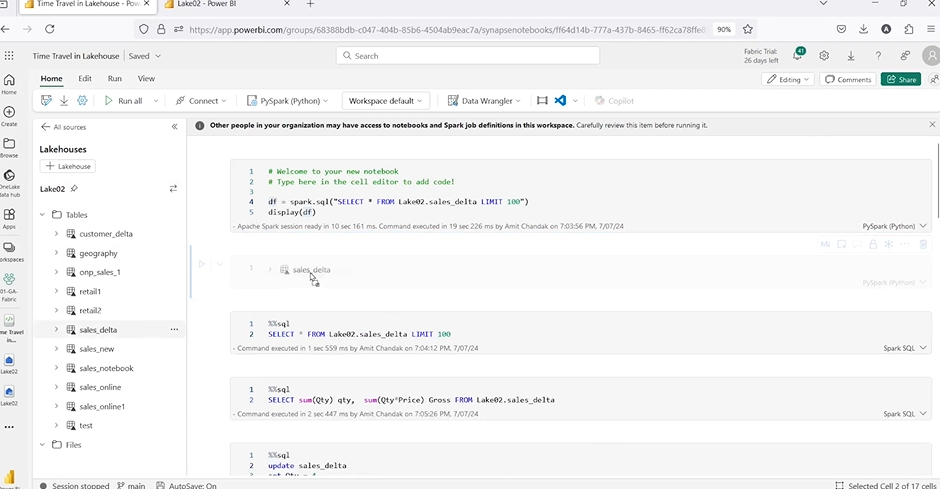Select the sales_online1 table
940x489 pixels.
pos(102,406)
